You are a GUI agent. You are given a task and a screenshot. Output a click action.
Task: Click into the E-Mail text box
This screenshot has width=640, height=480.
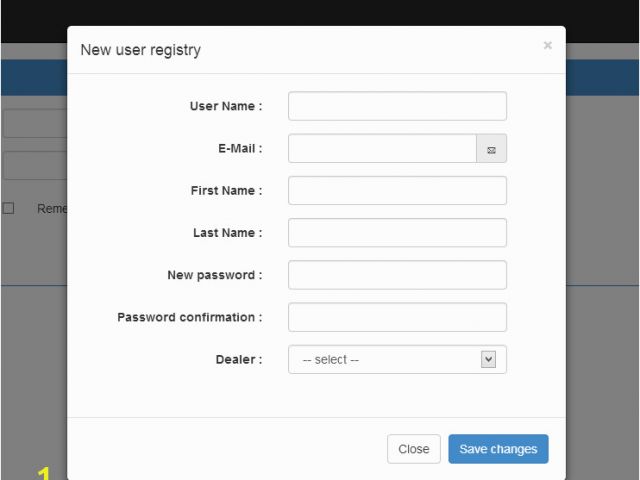pyautogui.click(x=382, y=149)
